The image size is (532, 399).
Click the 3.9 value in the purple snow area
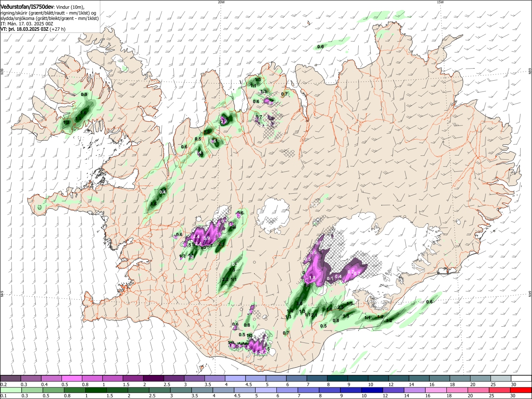click(207, 238)
